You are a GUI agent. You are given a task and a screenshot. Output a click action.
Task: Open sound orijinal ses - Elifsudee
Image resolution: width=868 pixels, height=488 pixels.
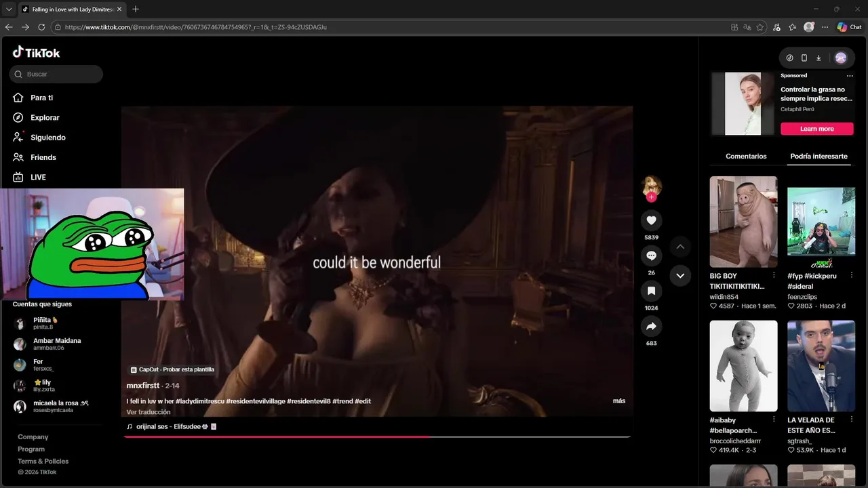click(x=172, y=426)
